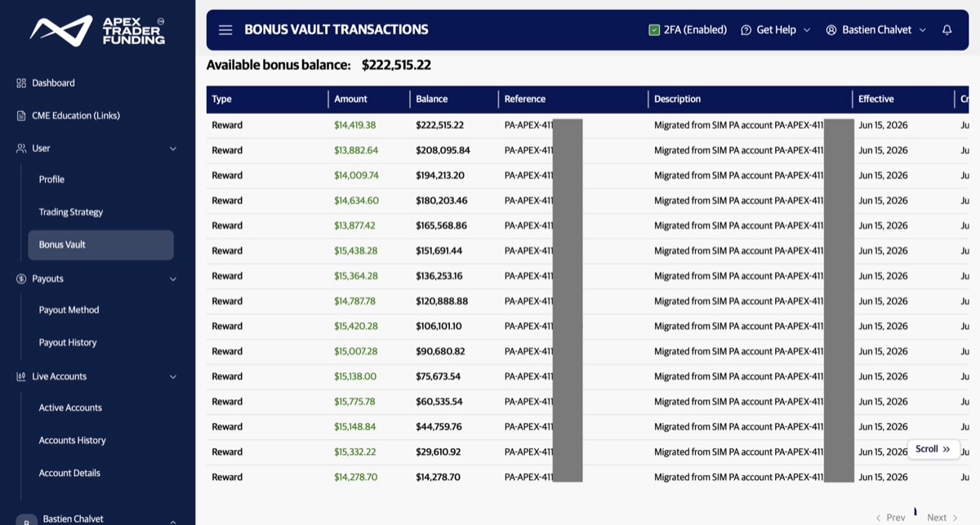The width and height of the screenshot is (980, 525).
Task: Click Reward in the $13,882.64 row
Action: [x=227, y=151]
